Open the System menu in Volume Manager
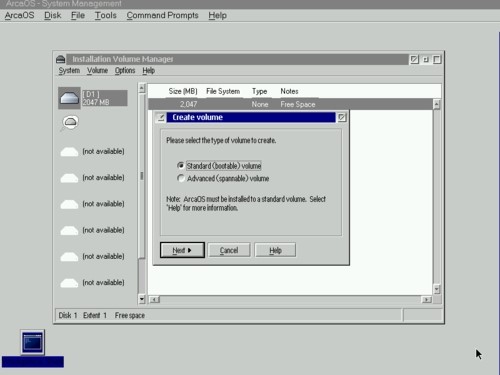Screen dimensions: 500x375 coord(69,70)
